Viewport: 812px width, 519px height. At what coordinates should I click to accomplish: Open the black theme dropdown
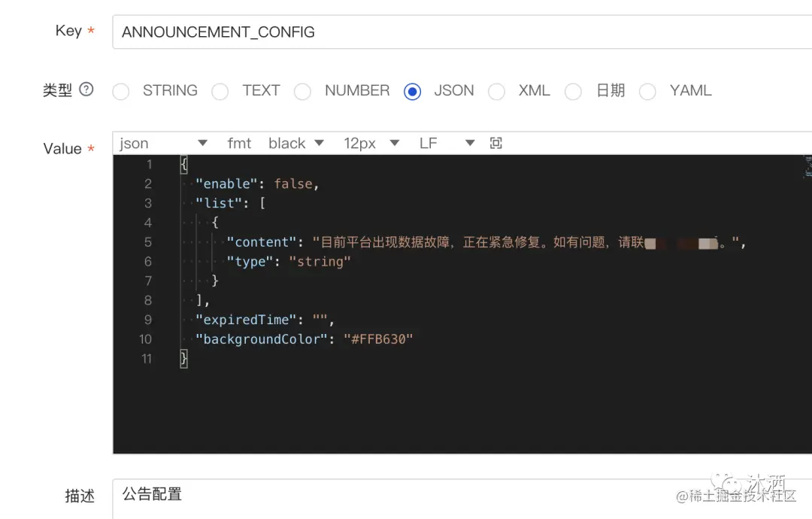point(296,143)
